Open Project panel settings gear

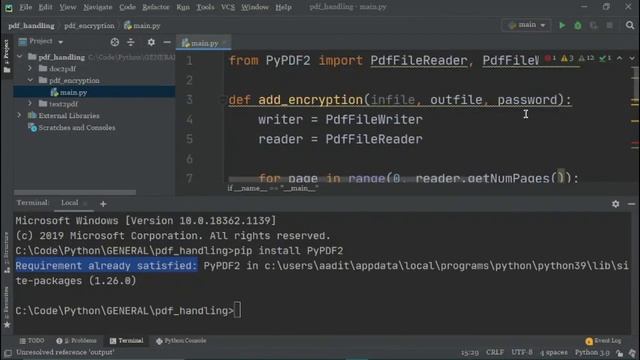coord(151,42)
